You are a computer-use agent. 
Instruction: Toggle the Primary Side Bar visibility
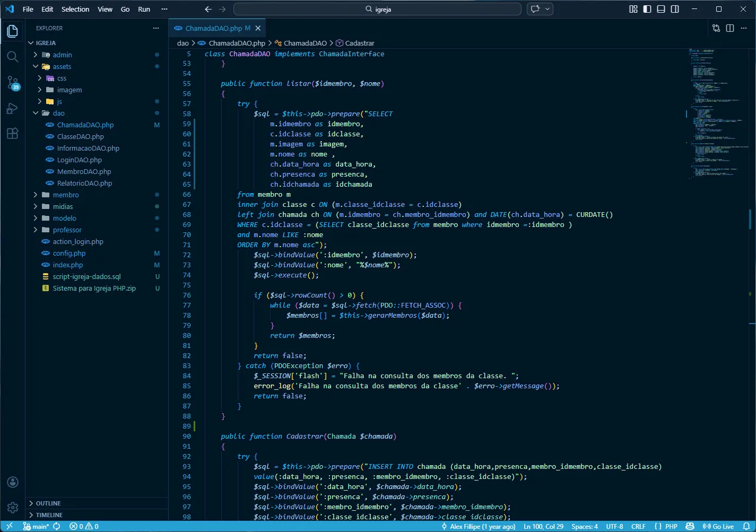647,9
